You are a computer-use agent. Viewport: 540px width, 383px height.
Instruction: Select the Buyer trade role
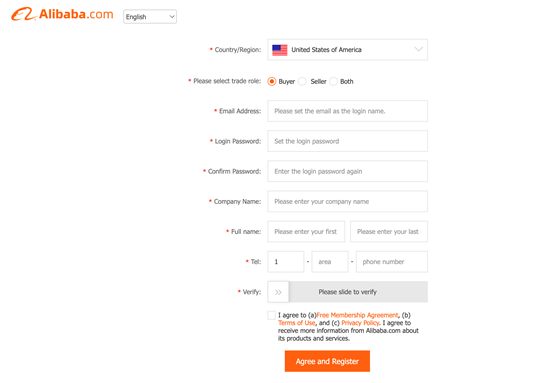point(272,82)
